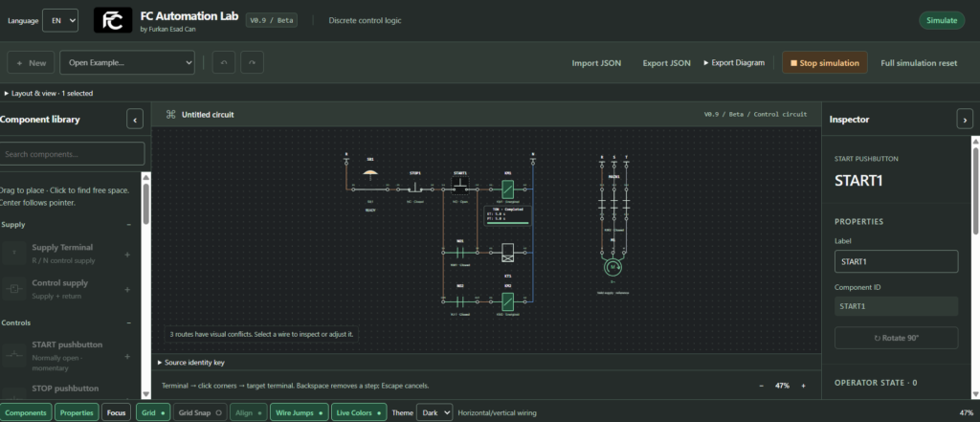980x422 pixels.
Task: Toggle the Properties panel button
Action: pyautogui.click(x=77, y=412)
